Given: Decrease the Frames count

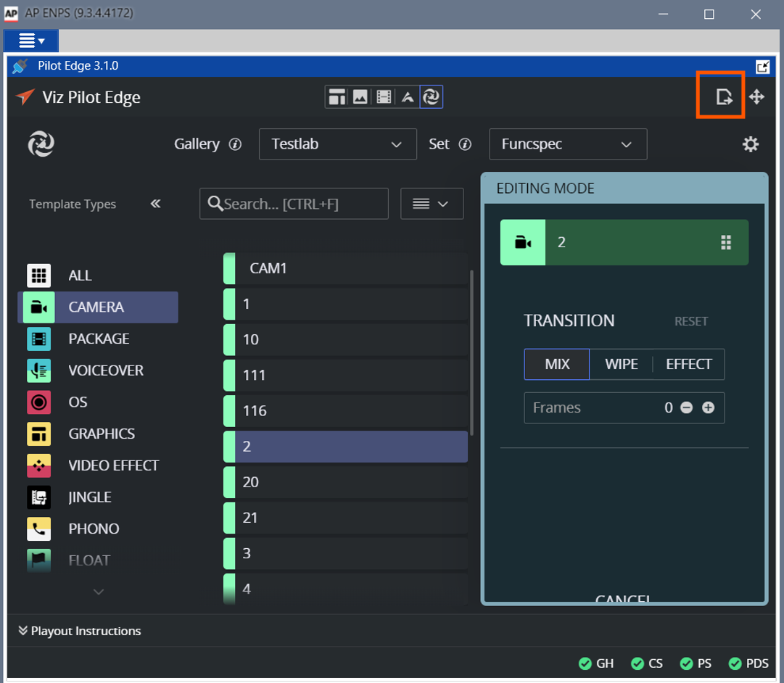Looking at the screenshot, I should [687, 408].
